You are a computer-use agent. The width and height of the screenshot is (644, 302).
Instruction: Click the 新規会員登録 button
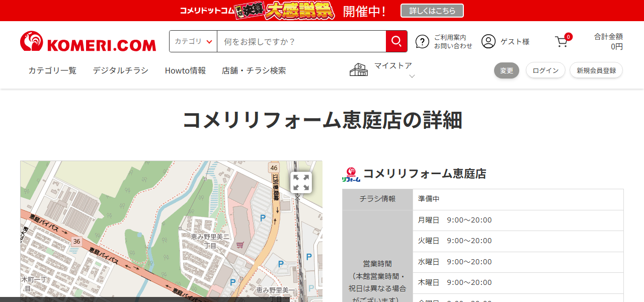coord(596,70)
